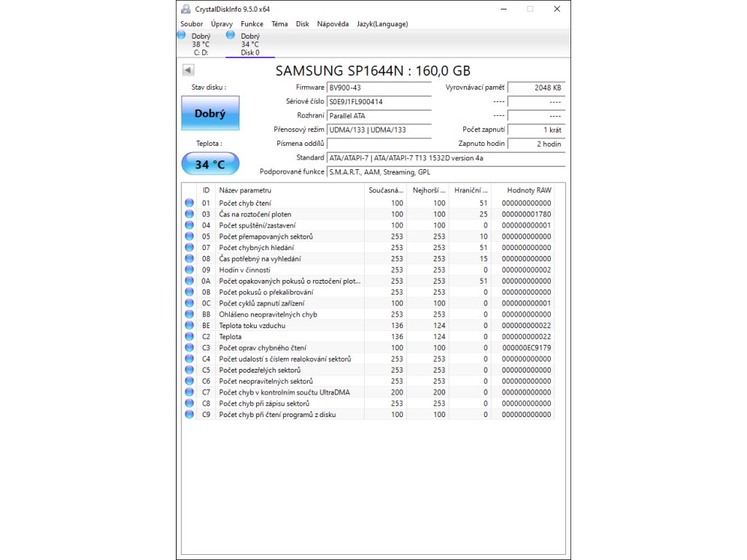This screenshot has width=747, height=560.
Task: Open the Soubor menu
Action: pyautogui.click(x=191, y=24)
